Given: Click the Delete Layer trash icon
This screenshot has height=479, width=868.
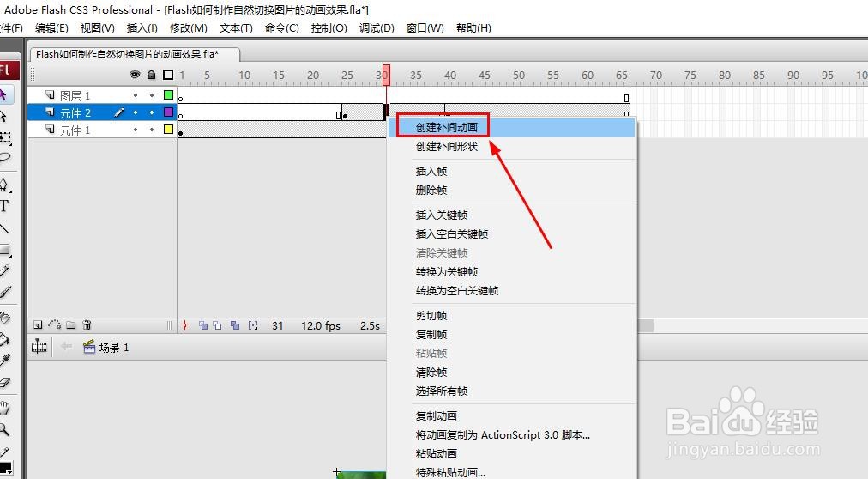Looking at the screenshot, I should coord(87,325).
